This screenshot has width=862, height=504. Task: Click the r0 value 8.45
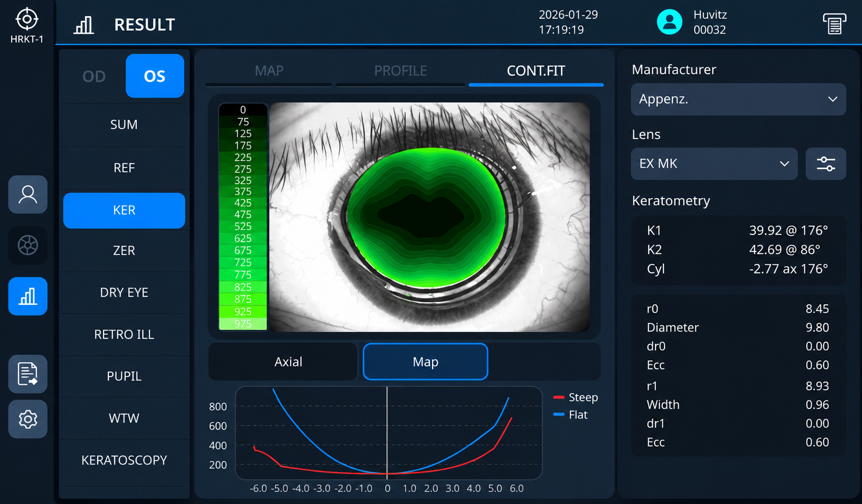pos(817,309)
